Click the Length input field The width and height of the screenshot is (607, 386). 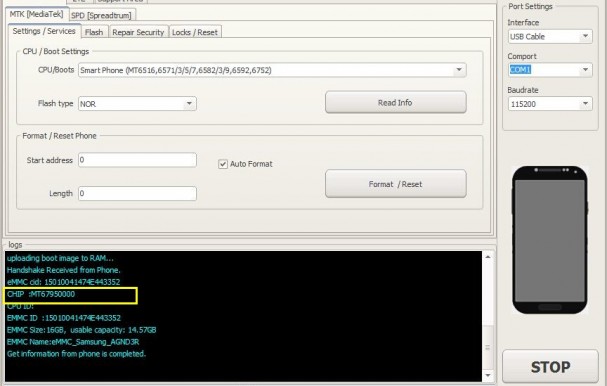pos(137,194)
